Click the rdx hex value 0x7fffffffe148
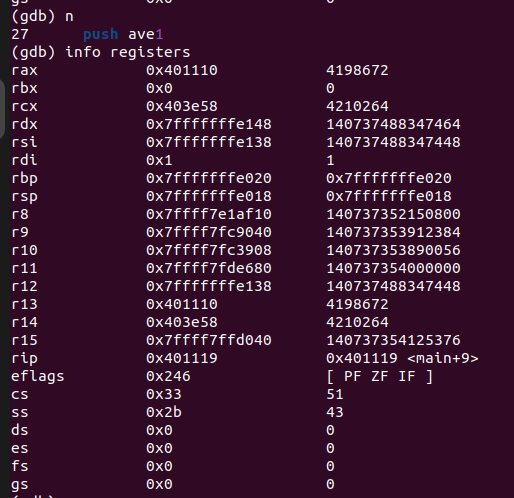 pos(209,124)
